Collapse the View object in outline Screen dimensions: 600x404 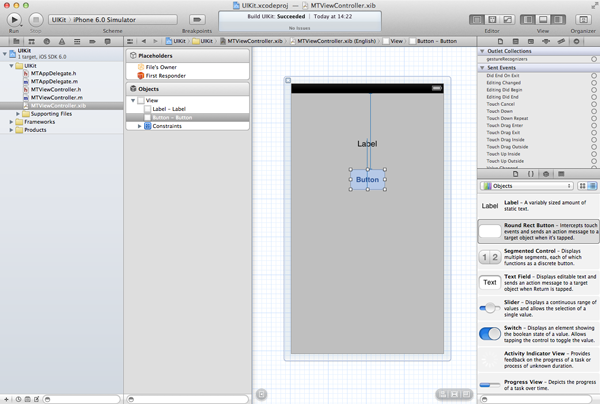(x=133, y=101)
